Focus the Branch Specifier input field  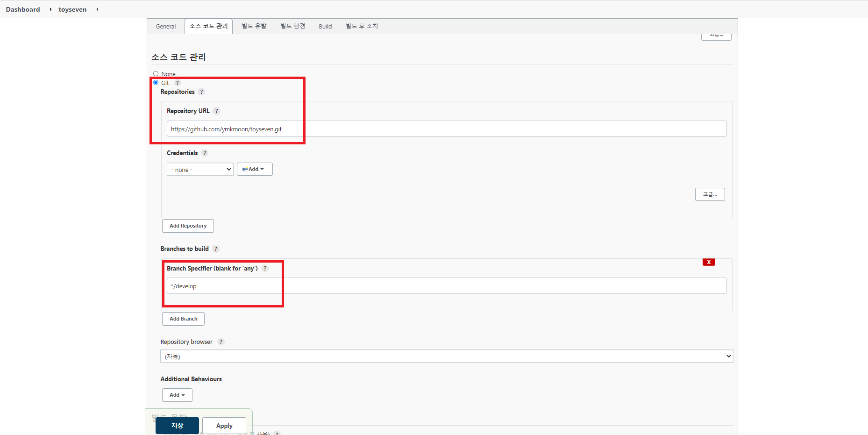[x=447, y=286]
